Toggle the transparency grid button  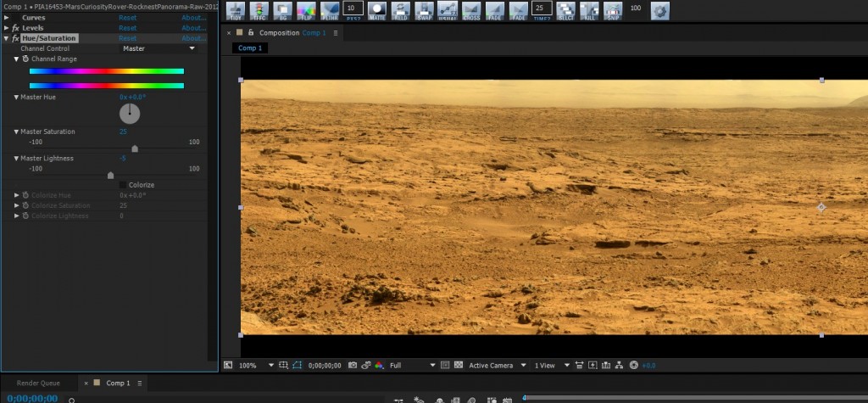click(x=459, y=365)
